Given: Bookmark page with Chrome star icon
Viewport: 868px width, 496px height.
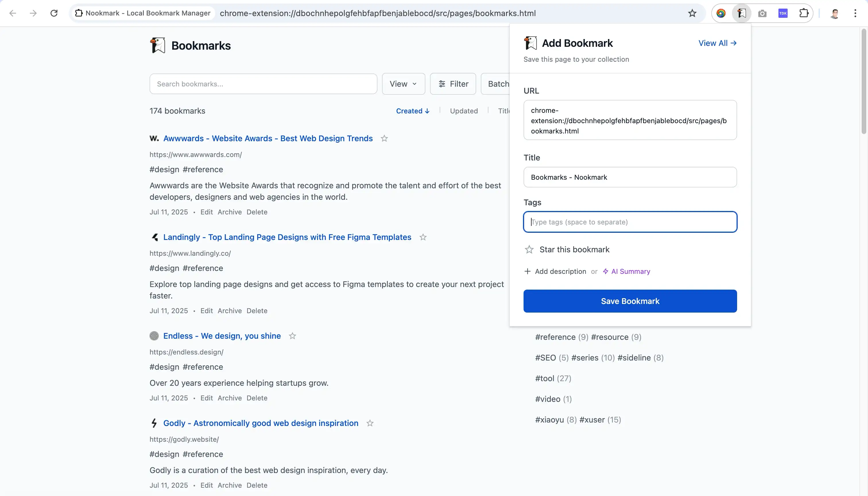Looking at the screenshot, I should 692,13.
